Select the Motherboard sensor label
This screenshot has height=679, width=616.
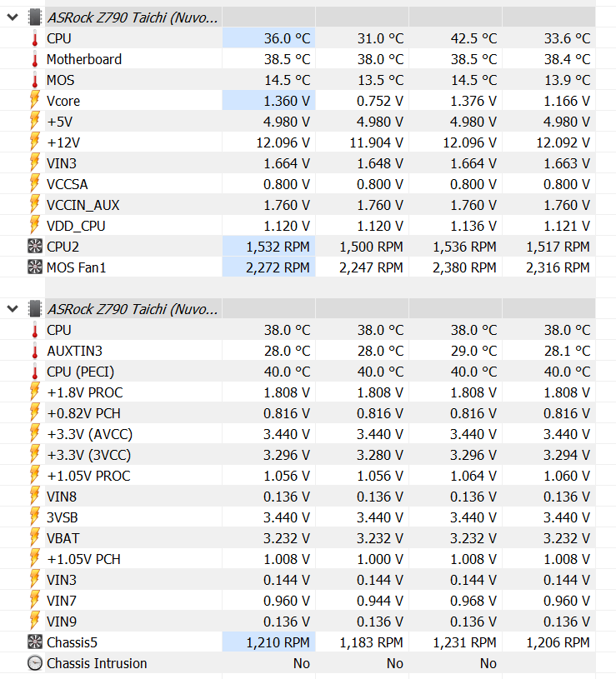(x=84, y=59)
